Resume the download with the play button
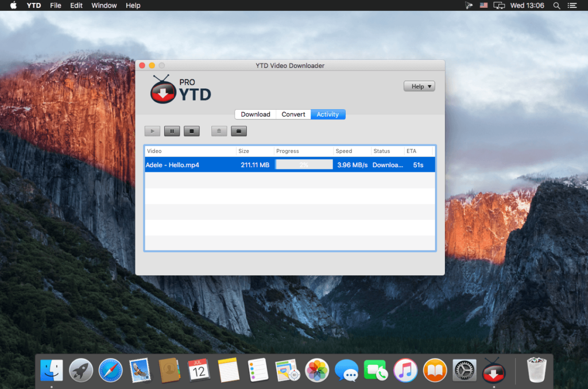The width and height of the screenshot is (588, 389). [x=152, y=130]
